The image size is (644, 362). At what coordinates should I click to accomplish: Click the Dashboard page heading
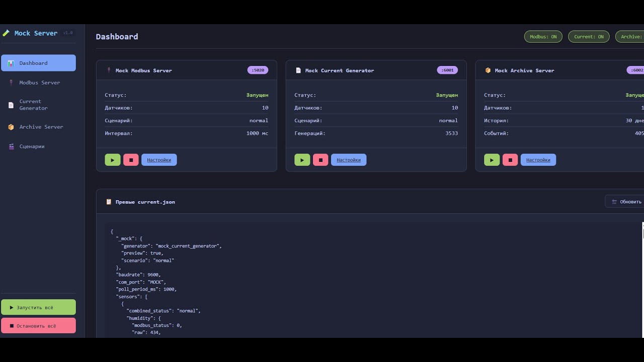117,37
